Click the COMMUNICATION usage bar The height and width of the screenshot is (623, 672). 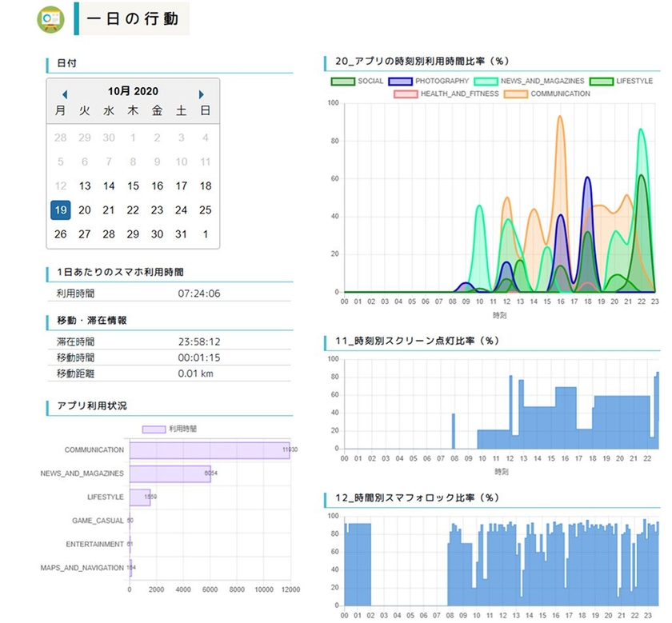[210, 450]
